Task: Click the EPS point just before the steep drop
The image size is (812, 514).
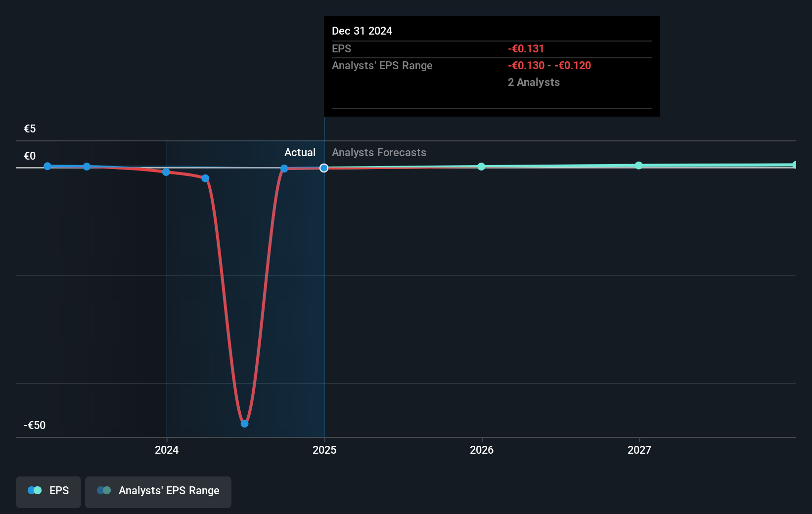Action: click(x=205, y=178)
